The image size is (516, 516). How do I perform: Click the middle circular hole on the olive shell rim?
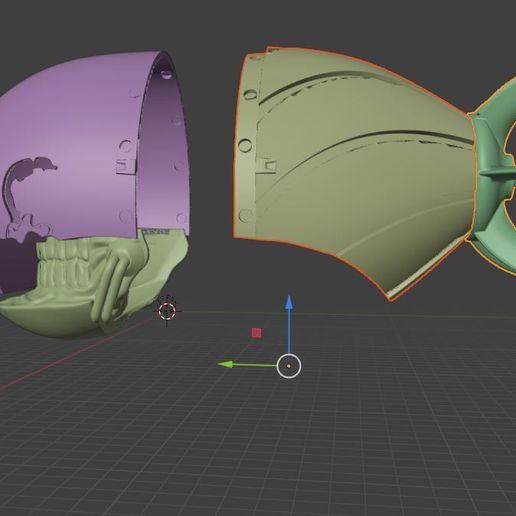click(x=245, y=146)
